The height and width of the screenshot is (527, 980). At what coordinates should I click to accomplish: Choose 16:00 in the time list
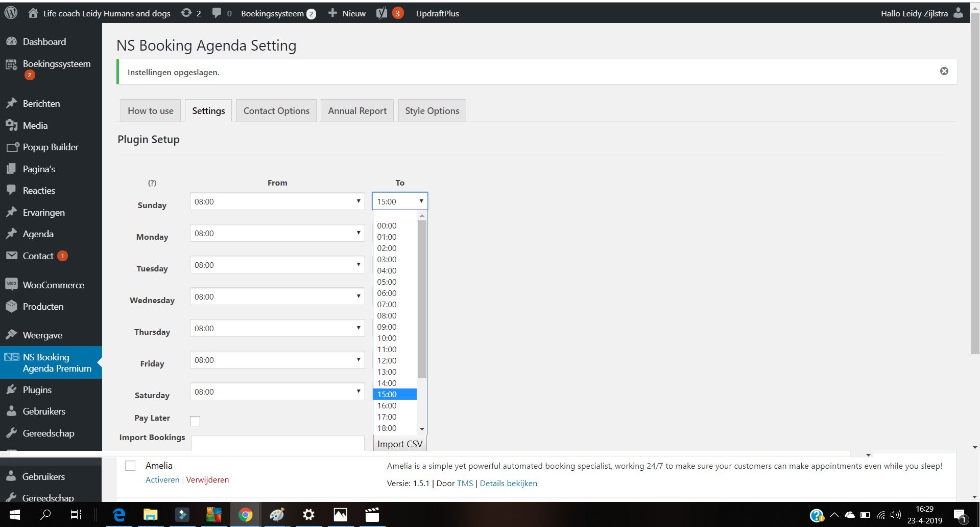[x=395, y=406]
